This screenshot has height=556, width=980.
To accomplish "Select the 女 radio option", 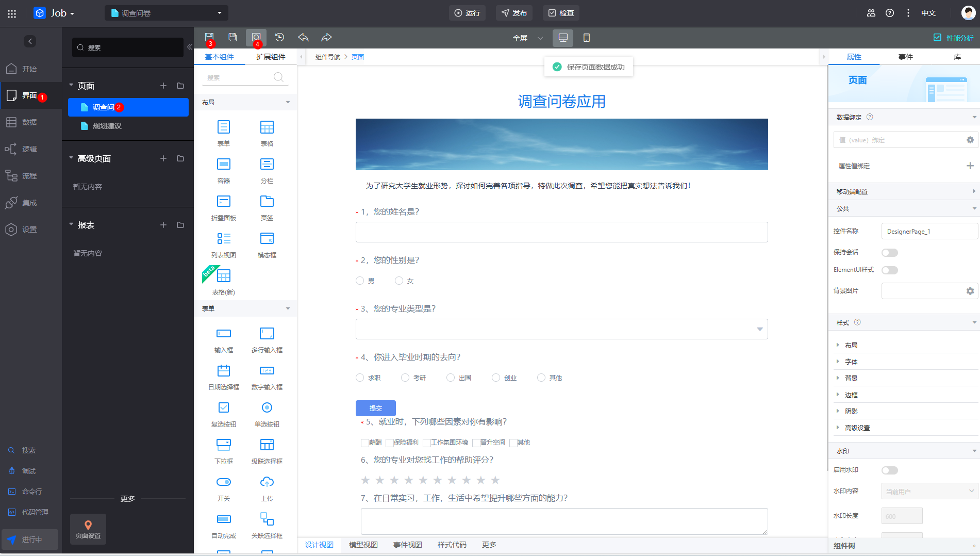I will tap(399, 281).
